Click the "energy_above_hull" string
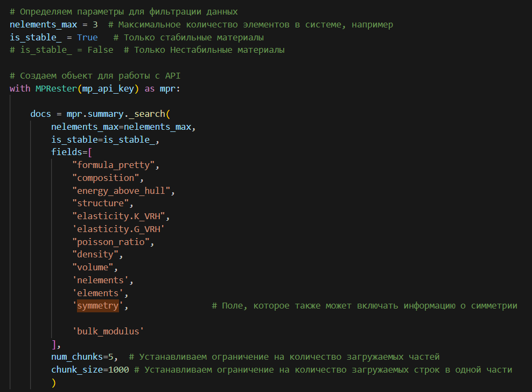This screenshot has width=532, height=392. (121, 191)
